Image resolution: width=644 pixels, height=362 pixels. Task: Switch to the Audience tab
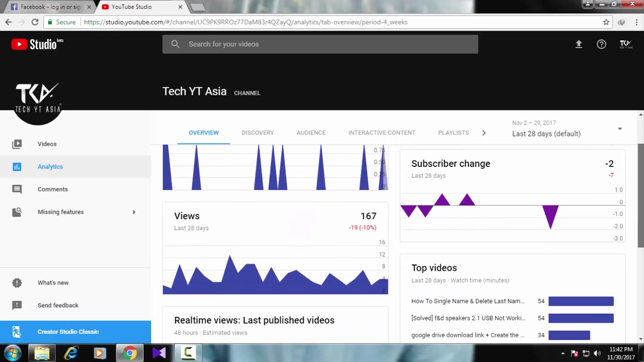tap(311, 133)
